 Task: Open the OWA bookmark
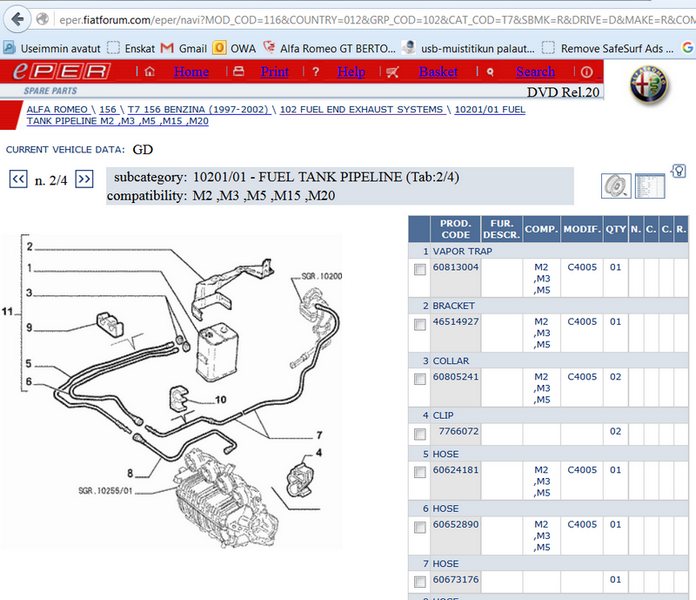(x=234, y=47)
